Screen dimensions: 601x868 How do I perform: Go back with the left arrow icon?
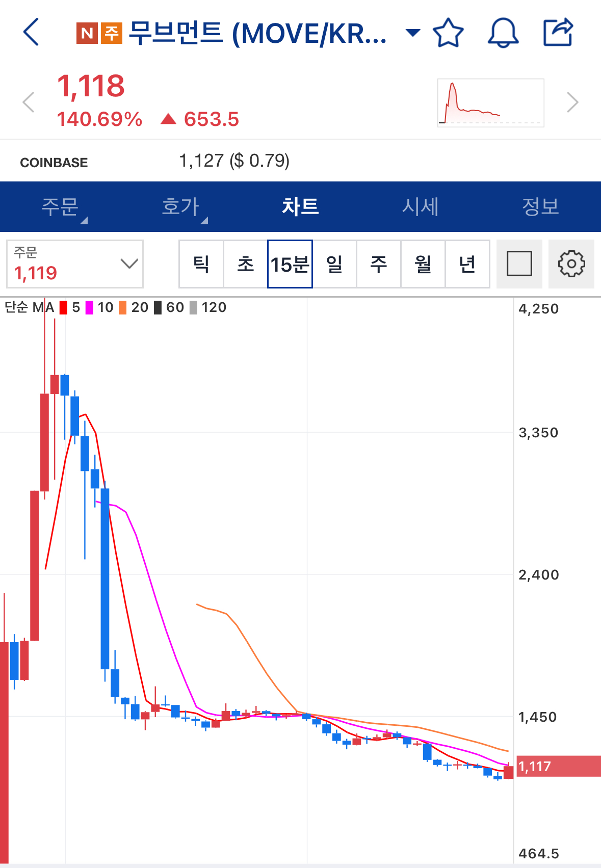[x=31, y=32]
